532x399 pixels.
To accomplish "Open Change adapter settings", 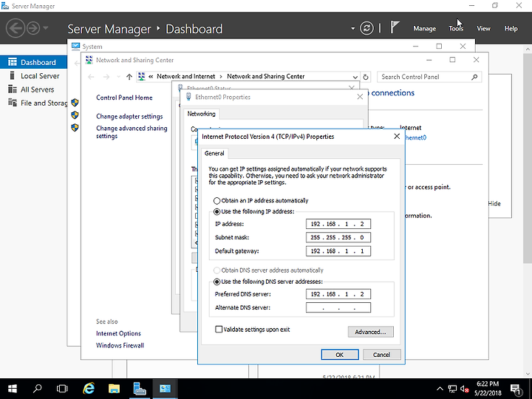I will pos(129,117).
